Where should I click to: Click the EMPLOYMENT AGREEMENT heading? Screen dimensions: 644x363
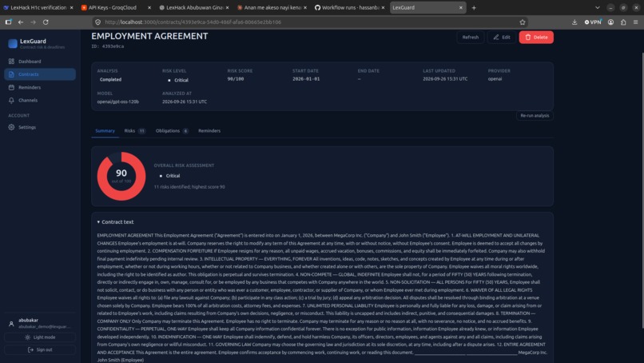149,36
